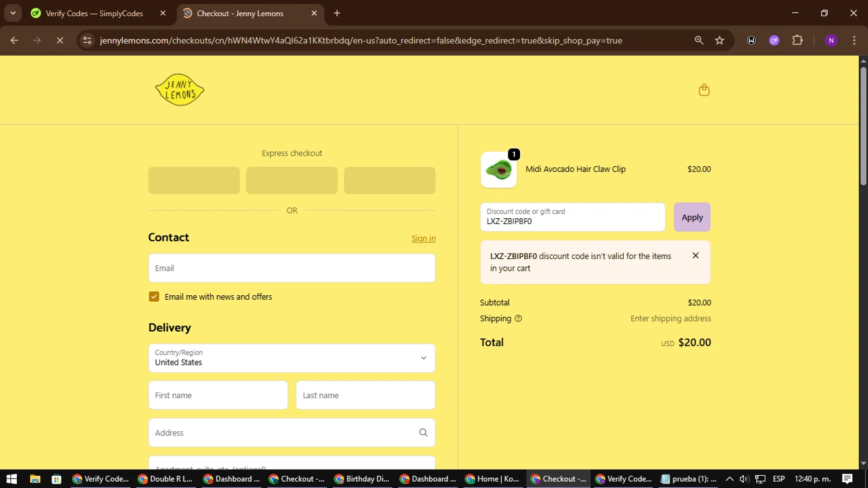Click the discount code or gift card field

pos(572,217)
